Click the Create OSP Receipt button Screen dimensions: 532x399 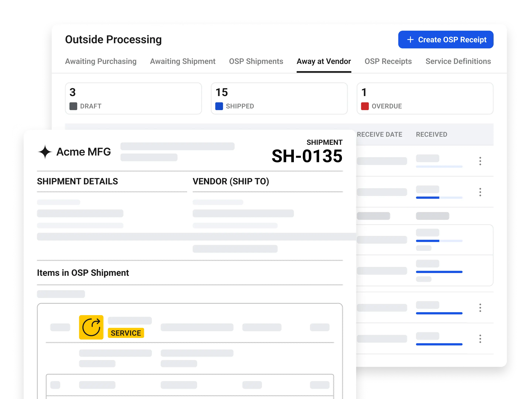446,40
